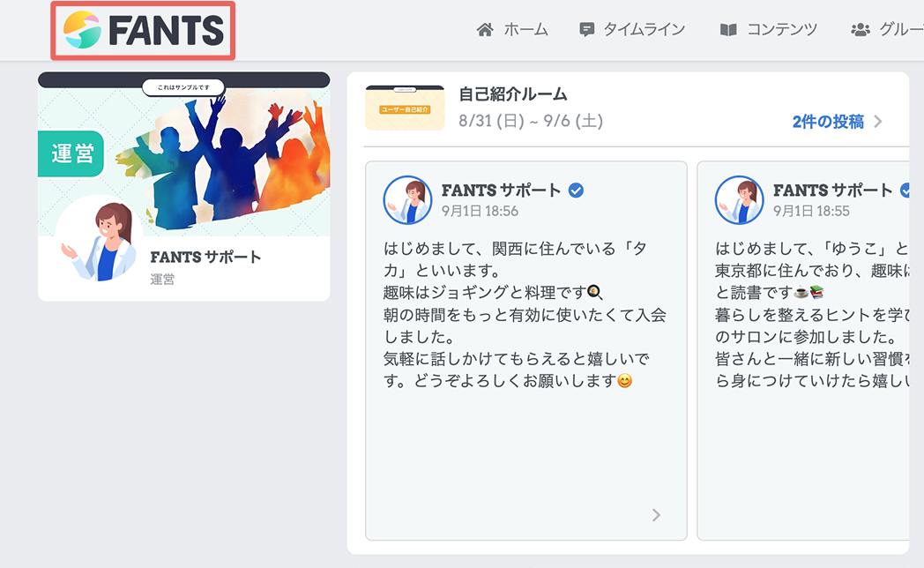Viewport: 924px width, 568px height.
Task: Open the ホーム menu item
Action: pyautogui.click(x=525, y=29)
